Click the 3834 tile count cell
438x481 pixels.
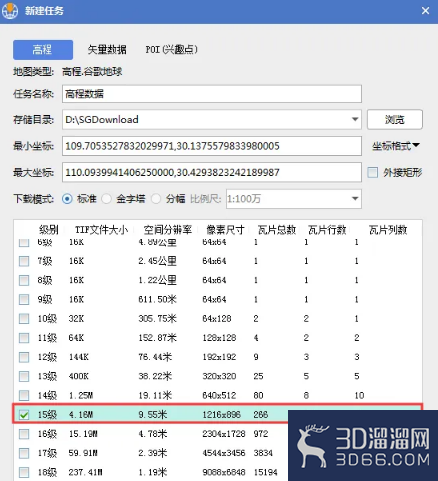click(x=263, y=453)
